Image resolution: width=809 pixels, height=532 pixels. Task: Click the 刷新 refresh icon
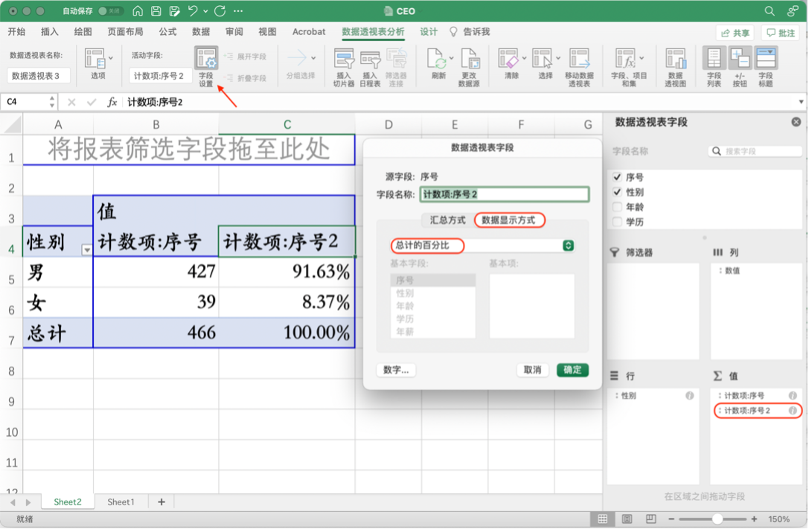coord(438,60)
